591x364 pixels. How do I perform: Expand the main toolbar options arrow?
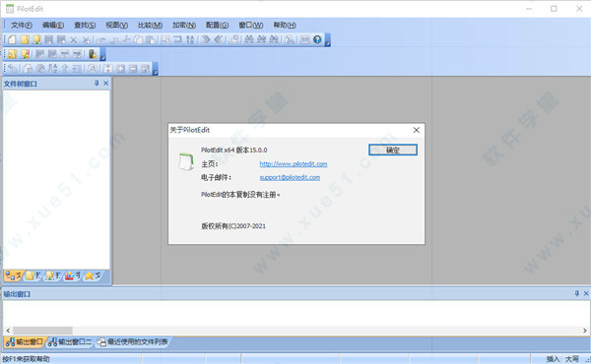328,40
